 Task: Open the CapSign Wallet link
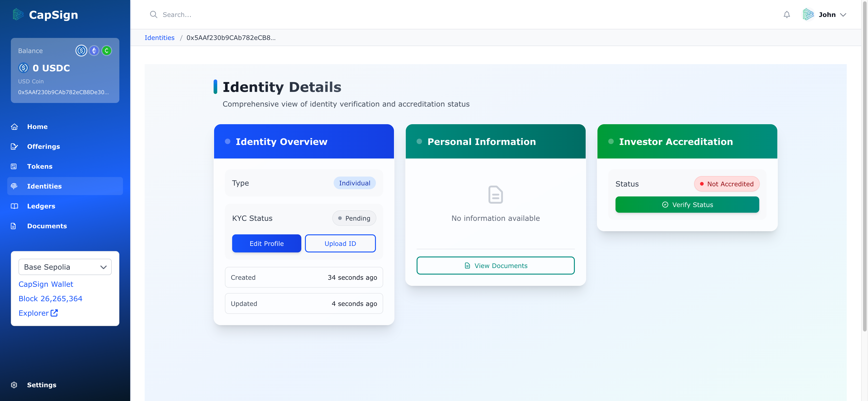click(46, 284)
